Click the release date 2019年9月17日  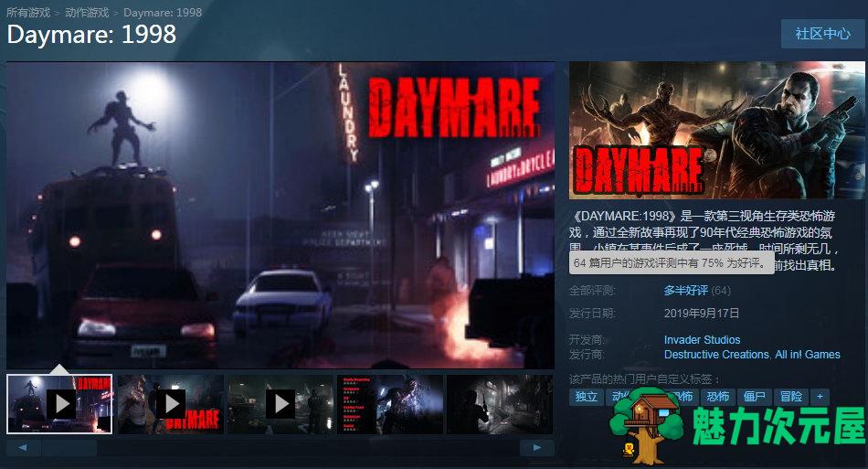click(702, 314)
